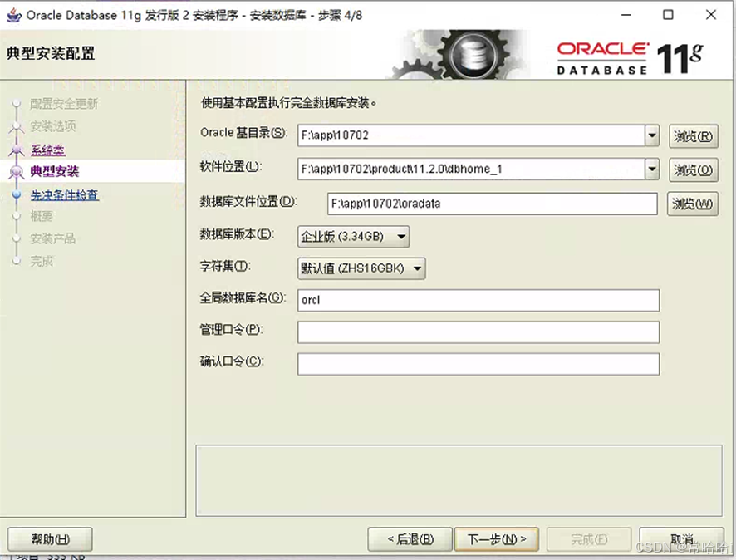Viewport: 736px width, 560px height.
Task: Click 浏览(O) button for software location
Action: pyautogui.click(x=694, y=169)
